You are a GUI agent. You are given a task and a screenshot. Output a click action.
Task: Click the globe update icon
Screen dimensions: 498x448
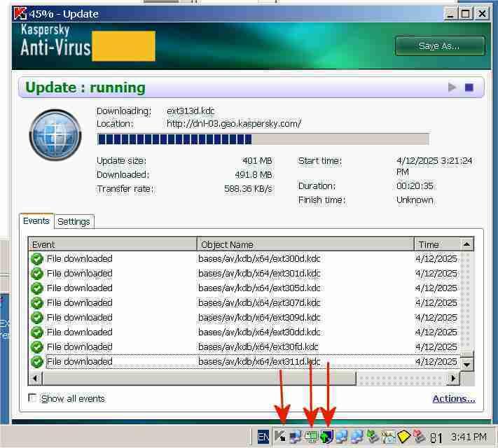(x=55, y=134)
